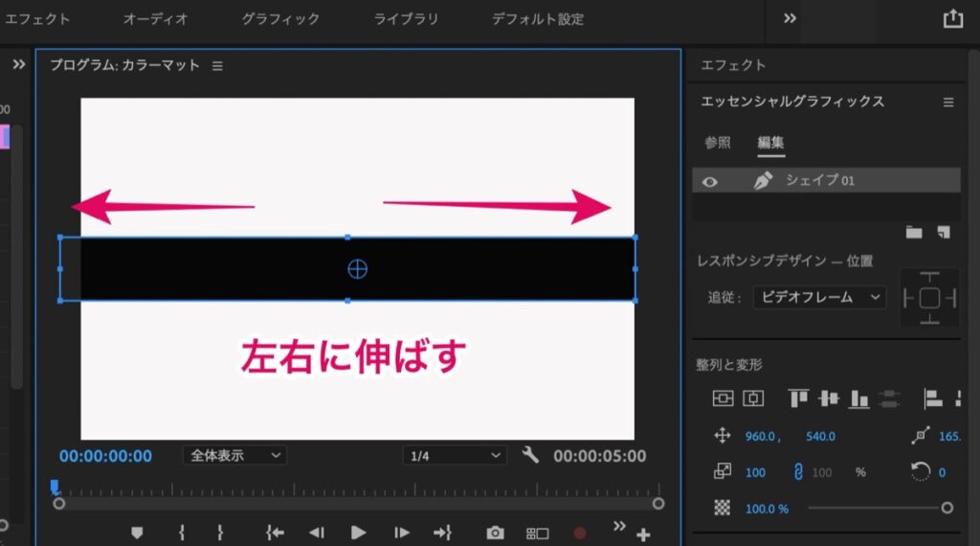The height and width of the screenshot is (546, 980).
Task: Create a new group folder
Action: (x=914, y=233)
